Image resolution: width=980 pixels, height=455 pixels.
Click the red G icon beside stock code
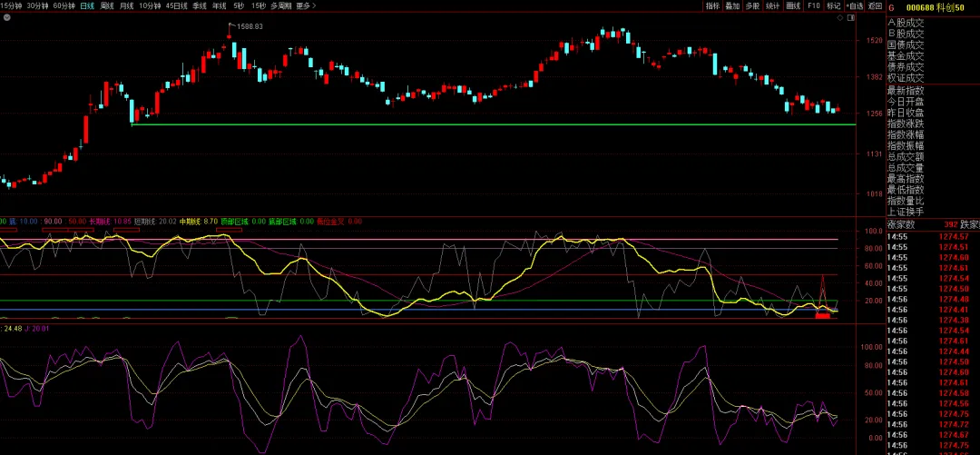coord(891,6)
